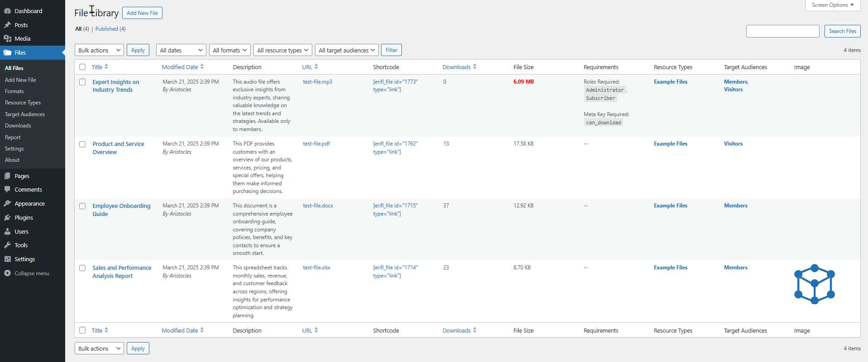
Task: Open Add New File submenu item
Action: point(20,80)
